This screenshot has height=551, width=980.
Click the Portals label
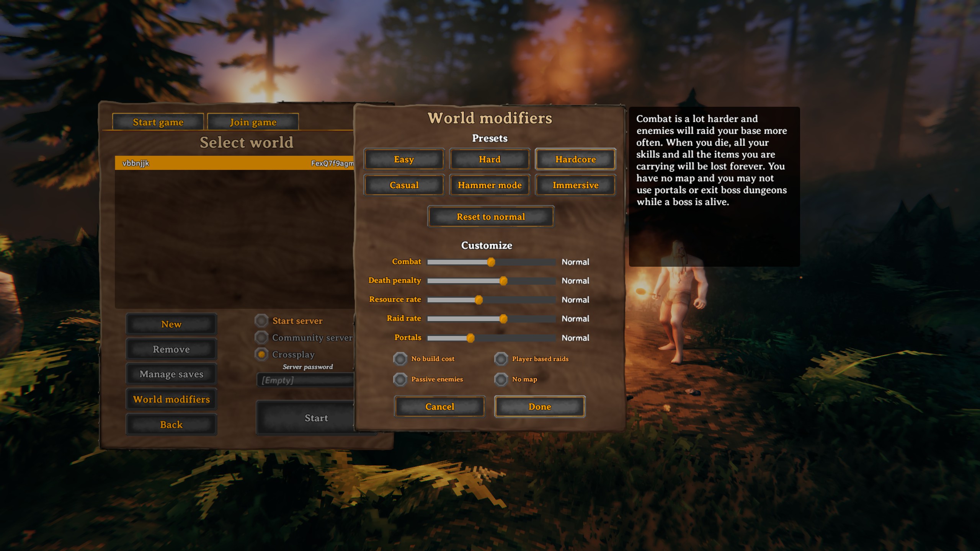click(x=408, y=337)
